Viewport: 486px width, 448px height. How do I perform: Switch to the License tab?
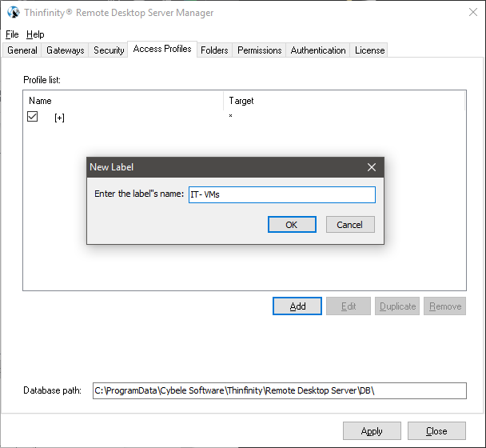369,50
